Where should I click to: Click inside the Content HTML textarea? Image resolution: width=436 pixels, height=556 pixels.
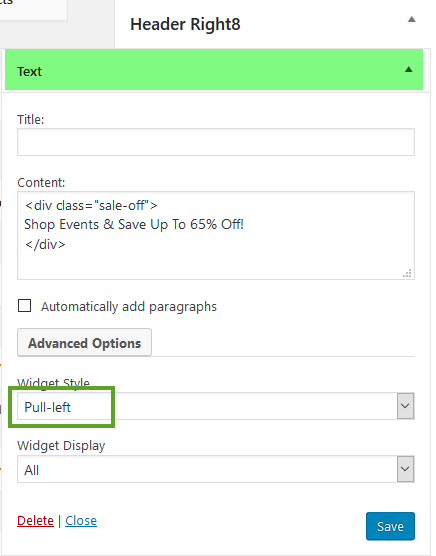click(216, 235)
